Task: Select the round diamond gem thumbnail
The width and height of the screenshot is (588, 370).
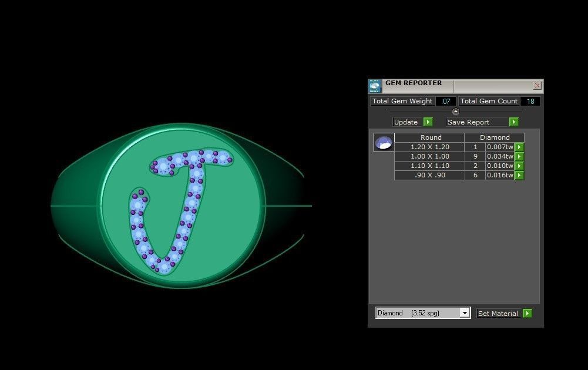Action: [384, 143]
